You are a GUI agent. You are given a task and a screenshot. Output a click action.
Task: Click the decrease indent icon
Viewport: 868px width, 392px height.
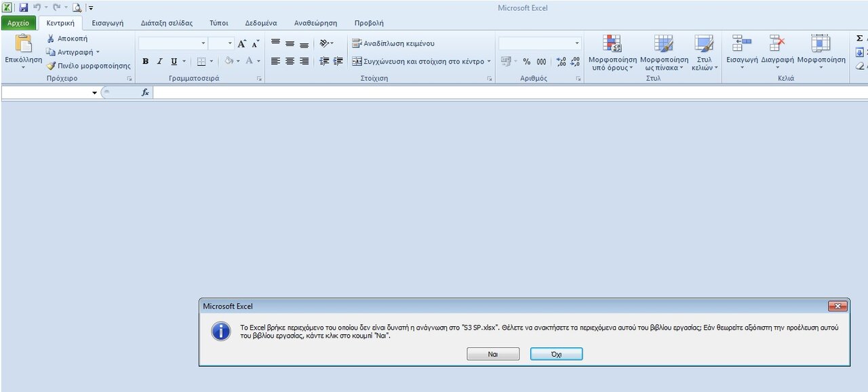tap(324, 61)
